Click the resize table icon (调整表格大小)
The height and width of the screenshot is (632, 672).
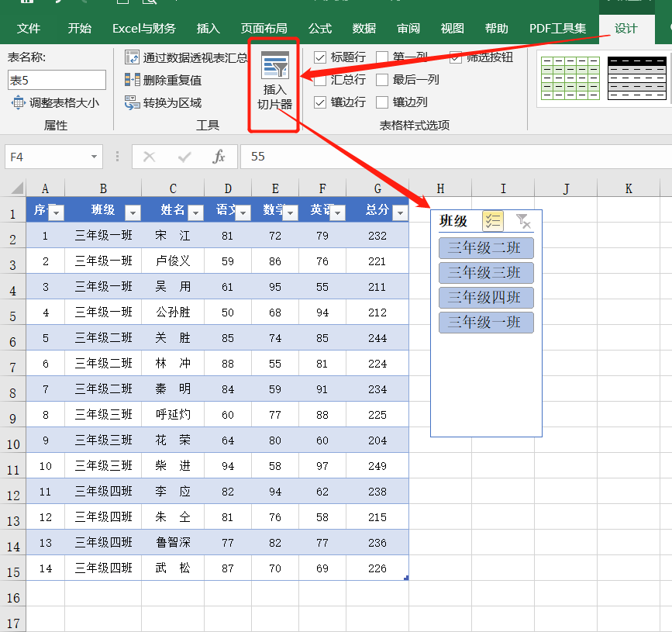point(18,102)
